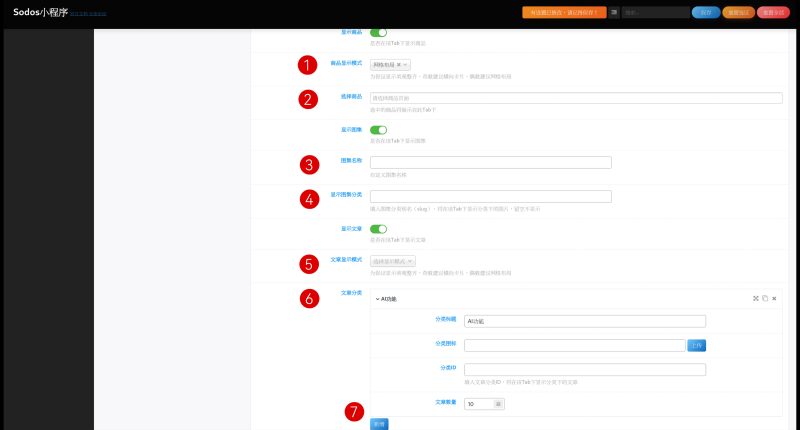Disable the 显示文章 switch
Viewport: 800px width, 430px height.
pyautogui.click(x=378, y=229)
